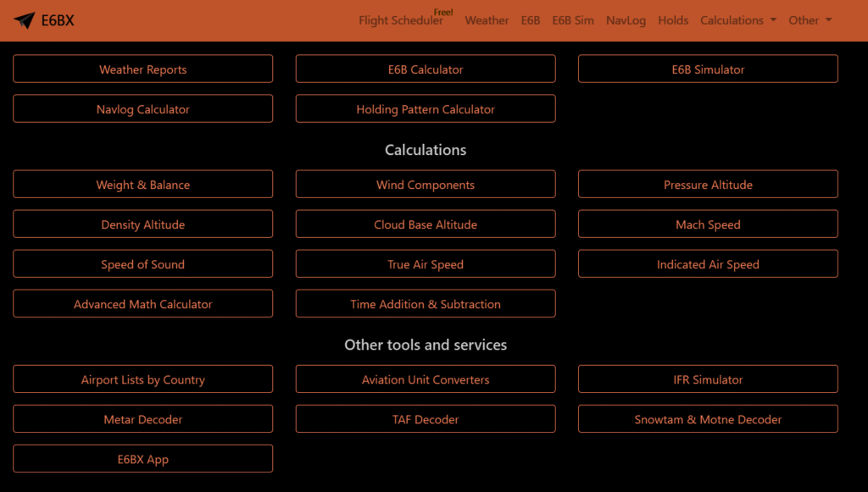Open the True Air Speed calculator
868x492 pixels.
click(426, 264)
